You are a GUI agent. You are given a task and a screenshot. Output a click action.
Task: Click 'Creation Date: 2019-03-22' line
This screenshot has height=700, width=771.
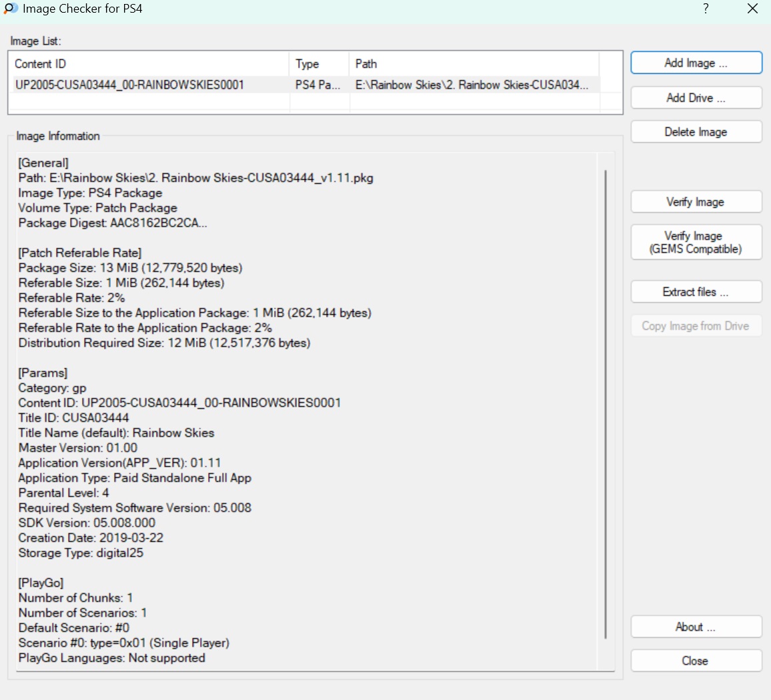coord(91,538)
